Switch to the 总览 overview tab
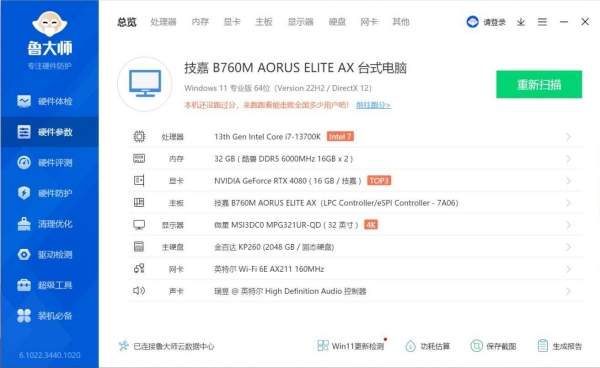This screenshot has width=600, height=368. [x=127, y=22]
